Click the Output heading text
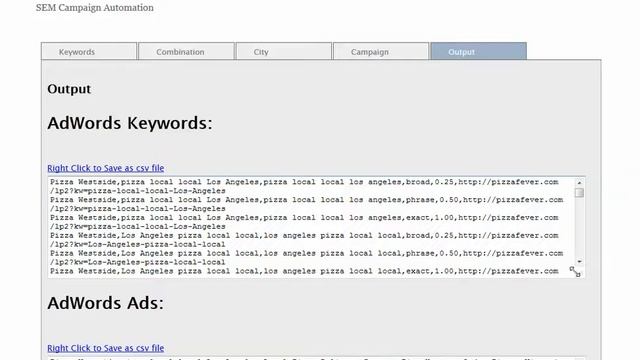Viewport: 640px width, 360px height. [69, 89]
